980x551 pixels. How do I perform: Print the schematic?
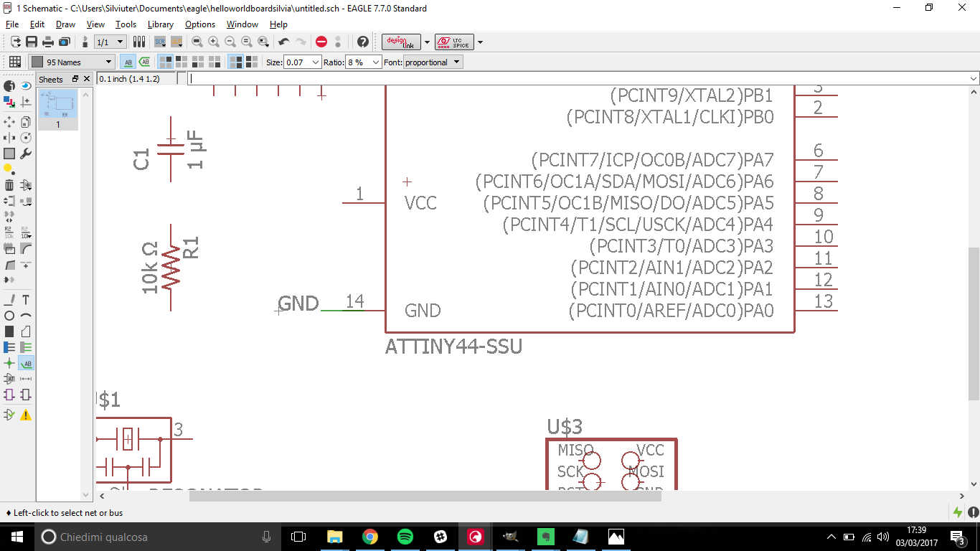pos(48,42)
